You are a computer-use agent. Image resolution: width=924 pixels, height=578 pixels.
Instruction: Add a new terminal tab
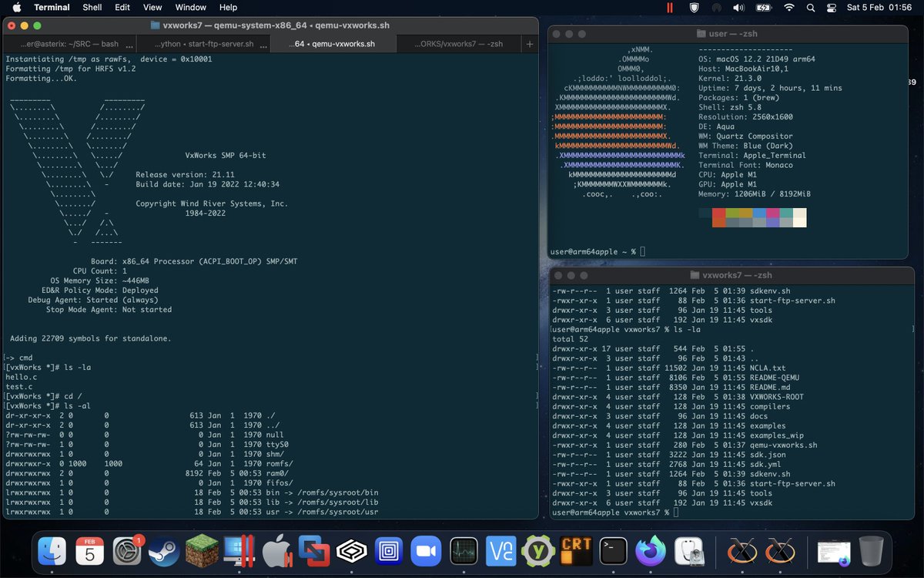(x=530, y=45)
